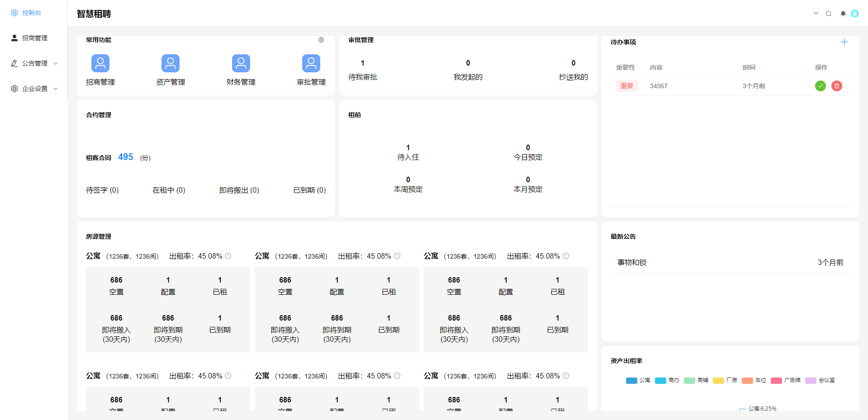The image size is (868, 420).
Task: Open 今日预定 count in 租前 panel
Action: [x=528, y=152]
